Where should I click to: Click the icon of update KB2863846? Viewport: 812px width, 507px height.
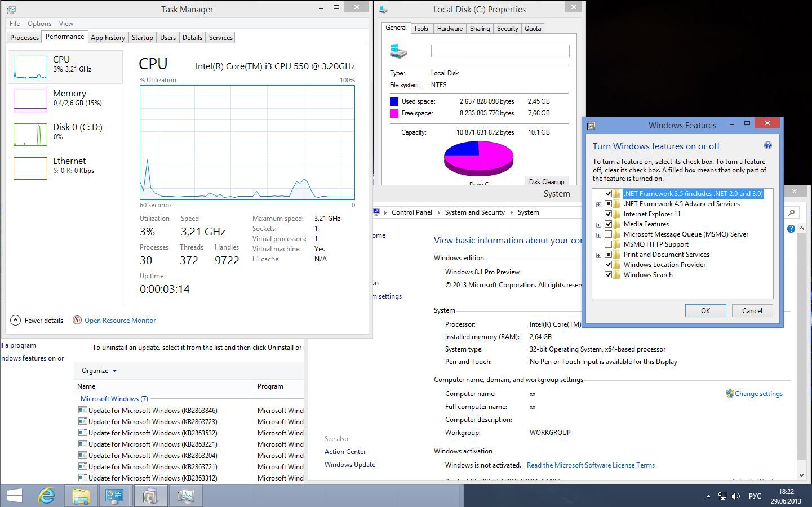(x=83, y=410)
